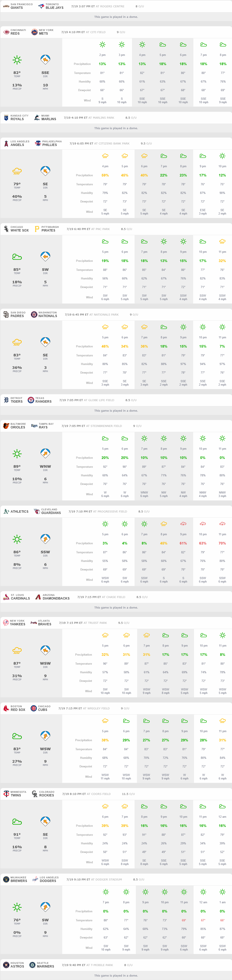
Task: Click the Kansas City Royals logo
Action: tap(6, 118)
